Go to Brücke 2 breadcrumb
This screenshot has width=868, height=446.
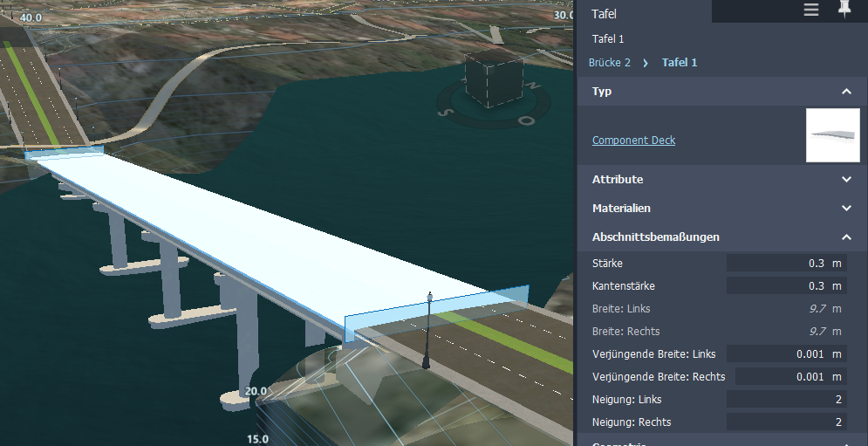[x=609, y=63]
